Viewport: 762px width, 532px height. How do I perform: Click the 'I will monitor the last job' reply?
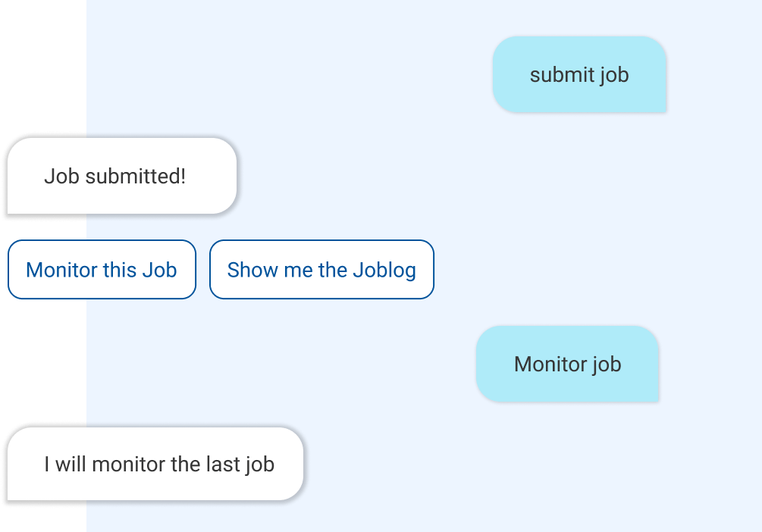click(x=155, y=464)
